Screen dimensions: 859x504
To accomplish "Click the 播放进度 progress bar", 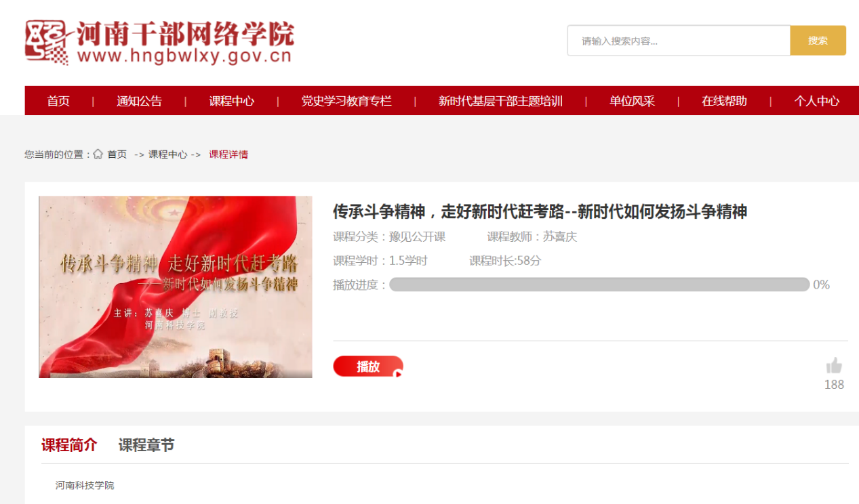I will point(599,285).
